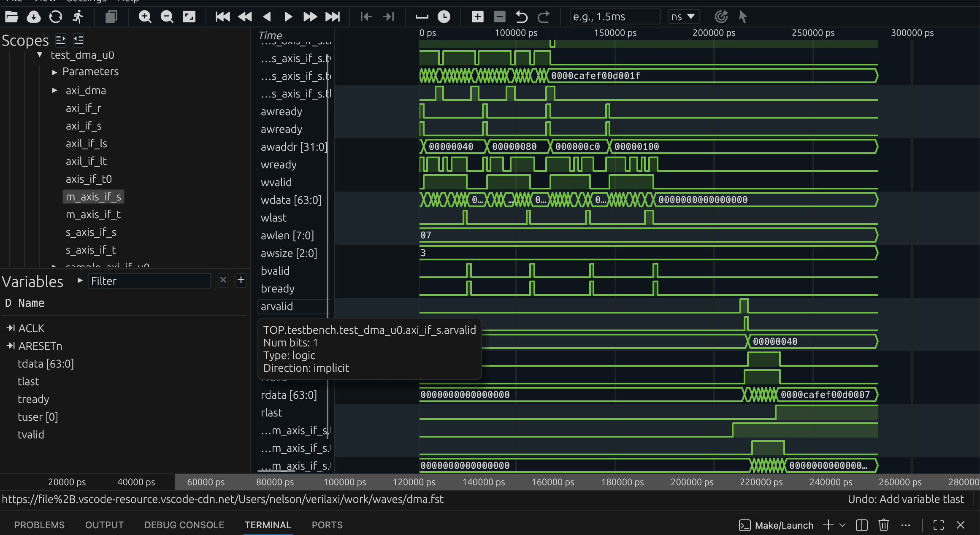The height and width of the screenshot is (535, 980).
Task: Jump to the start of the waveform
Action: (222, 17)
